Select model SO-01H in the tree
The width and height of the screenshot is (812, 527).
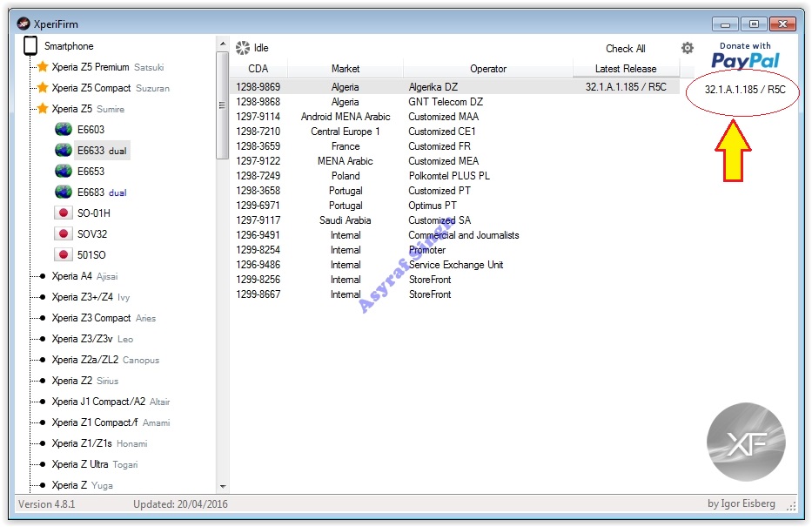[x=94, y=213]
